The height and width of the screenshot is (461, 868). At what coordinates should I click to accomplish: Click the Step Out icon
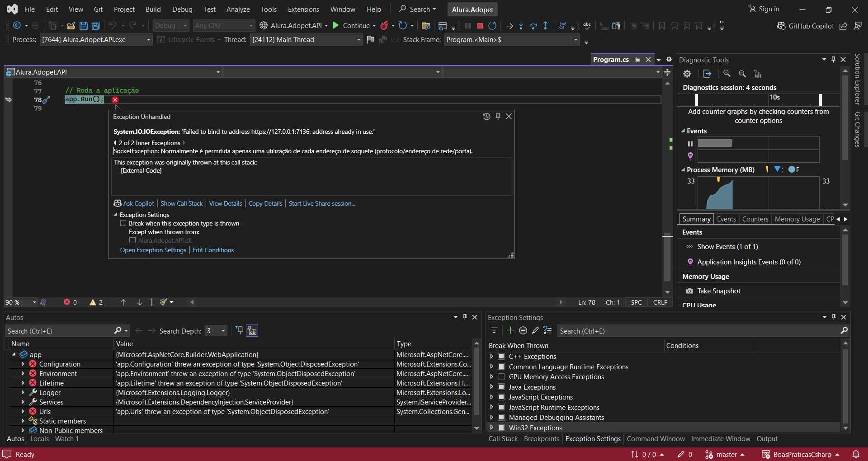pos(546,26)
